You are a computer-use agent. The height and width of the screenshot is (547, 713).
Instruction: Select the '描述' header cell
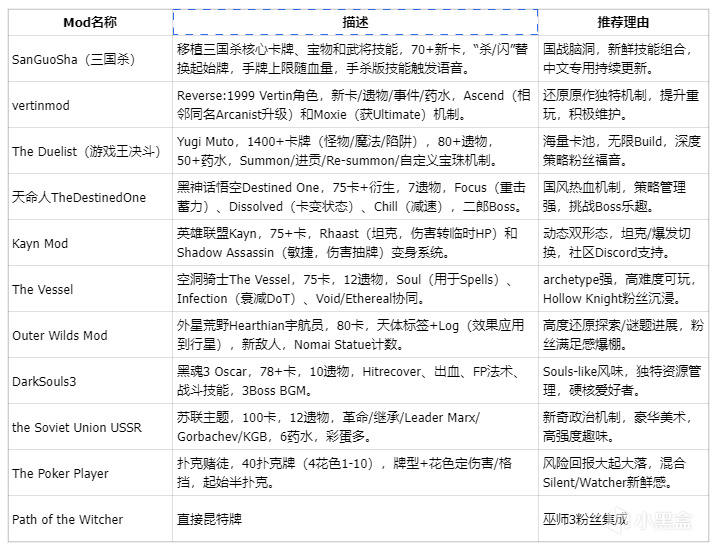tap(355, 22)
